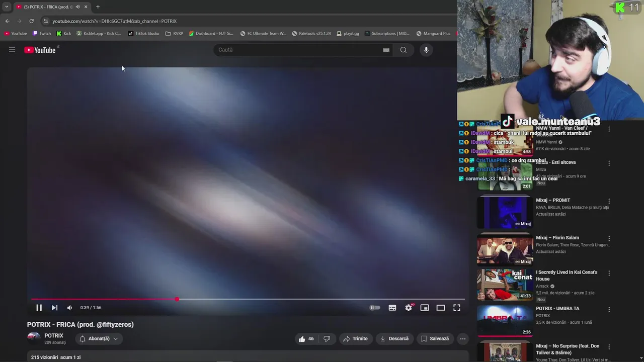Dislike the video
Image resolution: width=644 pixels, height=362 pixels.
[x=327, y=339]
